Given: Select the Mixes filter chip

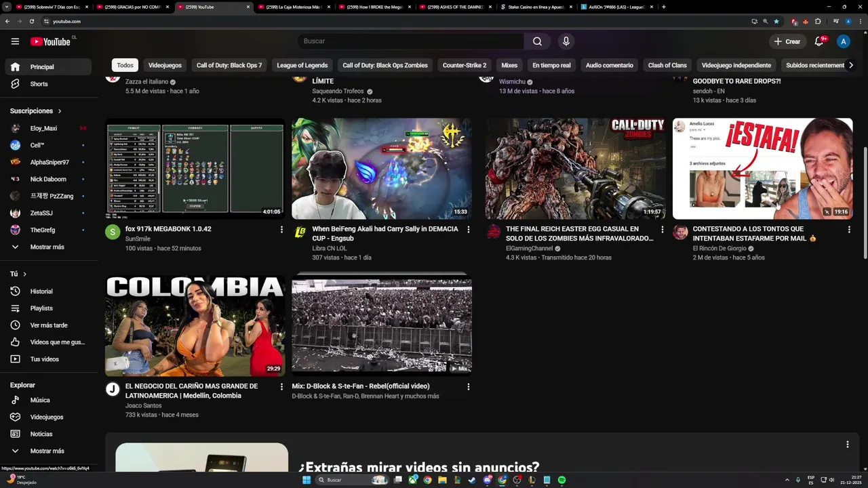Looking at the screenshot, I should click(509, 65).
